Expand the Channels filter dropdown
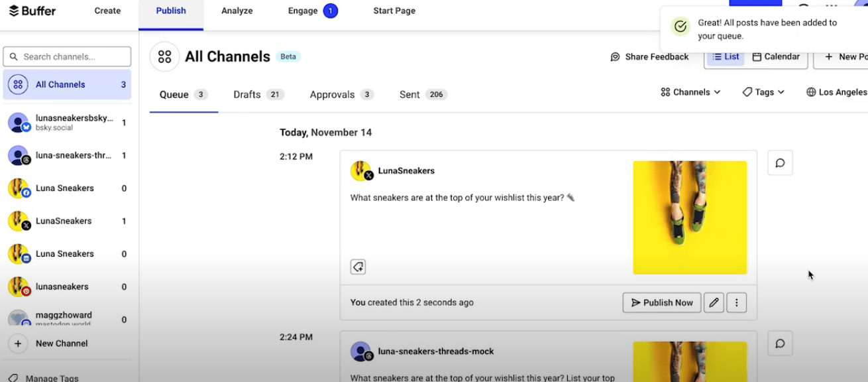Screen dimensions: 868x382 pyautogui.click(x=690, y=92)
